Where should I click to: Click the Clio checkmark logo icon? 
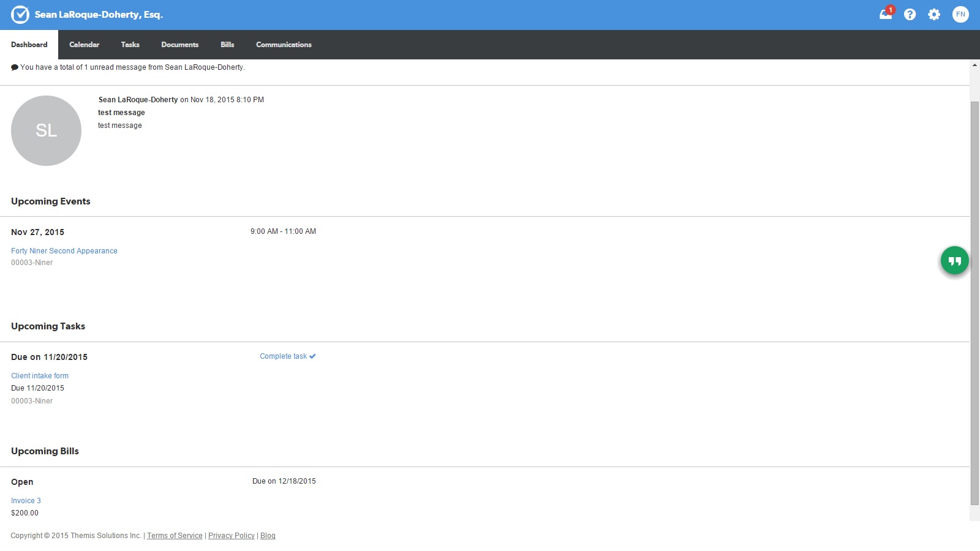tap(20, 15)
